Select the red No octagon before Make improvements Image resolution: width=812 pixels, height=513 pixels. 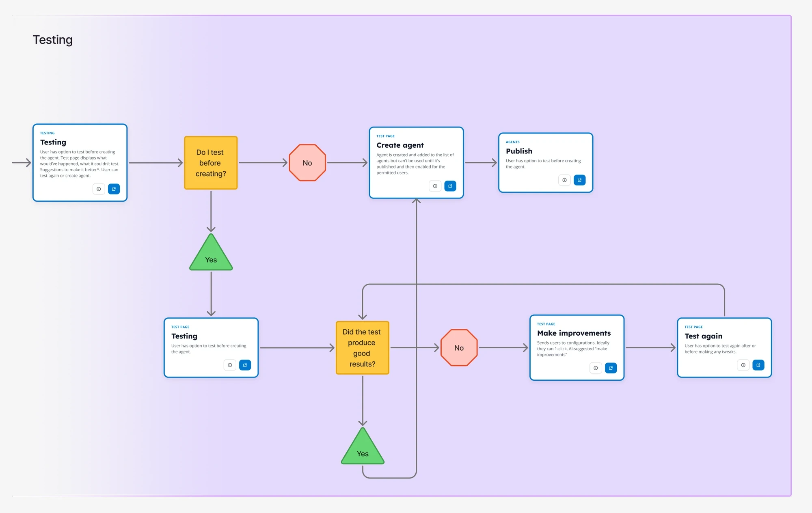[459, 348]
